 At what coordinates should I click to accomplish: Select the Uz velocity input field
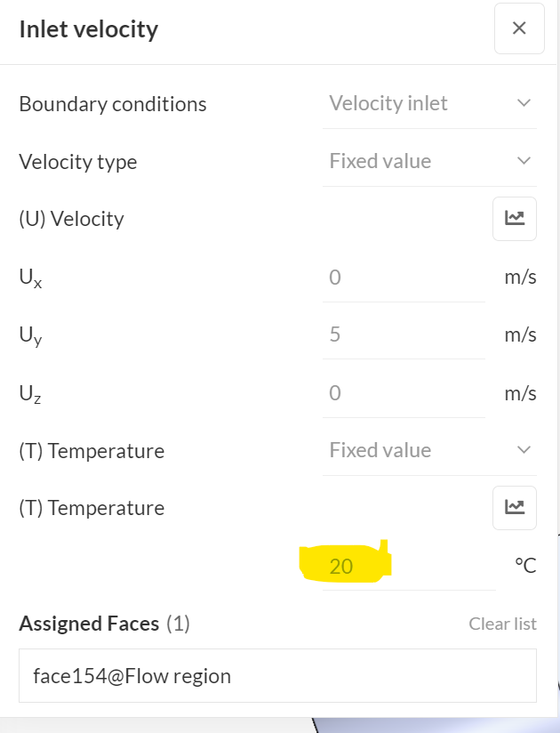point(404,393)
